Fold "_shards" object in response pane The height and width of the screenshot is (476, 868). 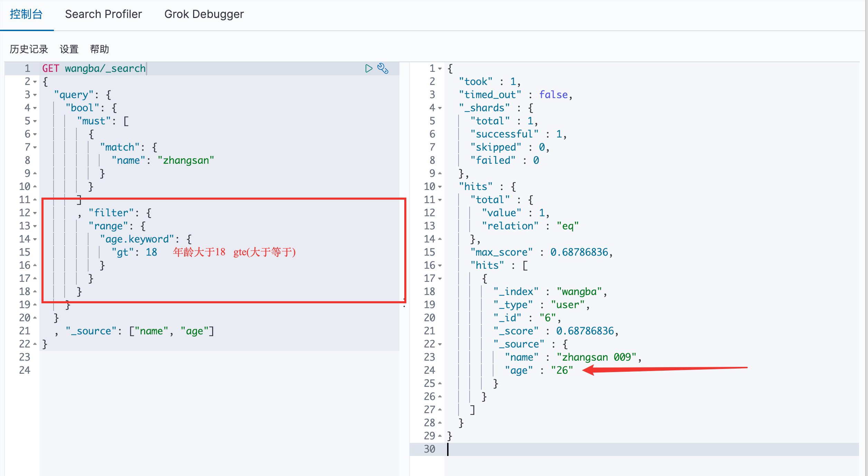pos(440,108)
